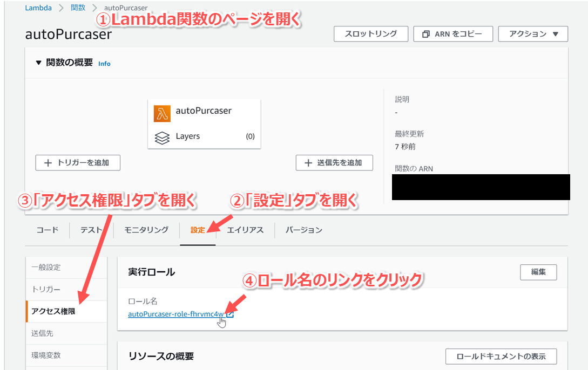Viewport: 588px width, 370px height.
Task: Select the エイリアス tab
Action: coord(245,230)
